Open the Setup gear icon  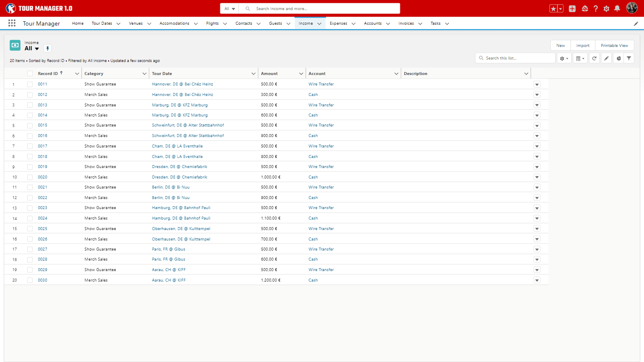pyautogui.click(x=606, y=8)
